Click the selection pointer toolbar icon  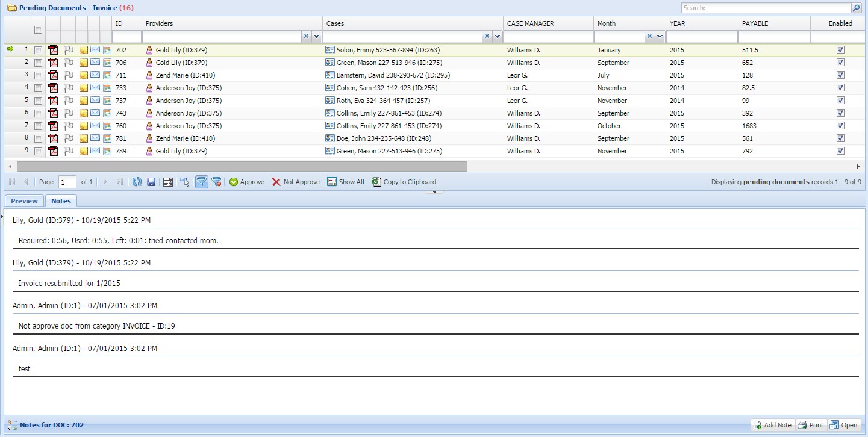click(185, 182)
